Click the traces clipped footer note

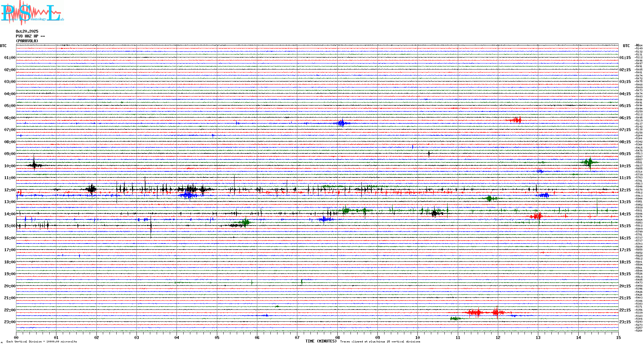(x=380, y=342)
